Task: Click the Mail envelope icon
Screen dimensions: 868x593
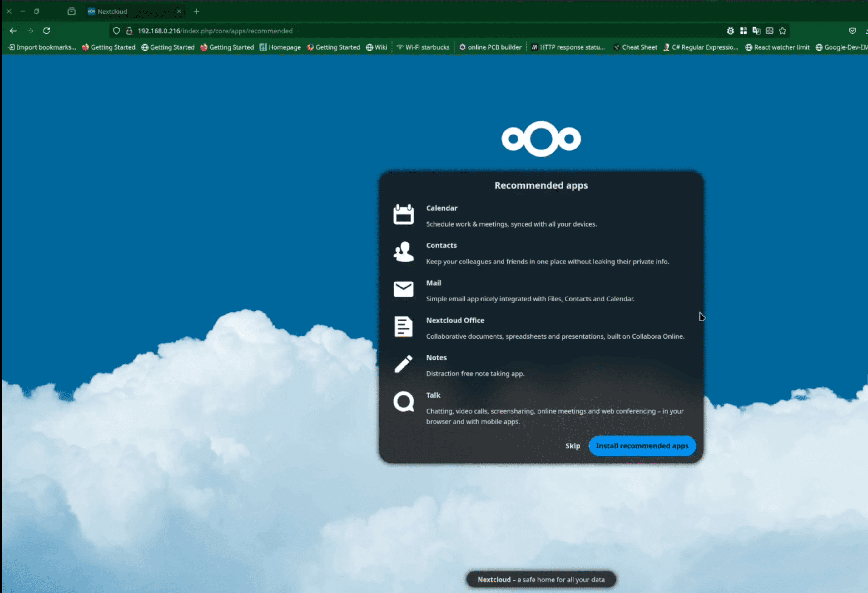Action: pyautogui.click(x=403, y=289)
